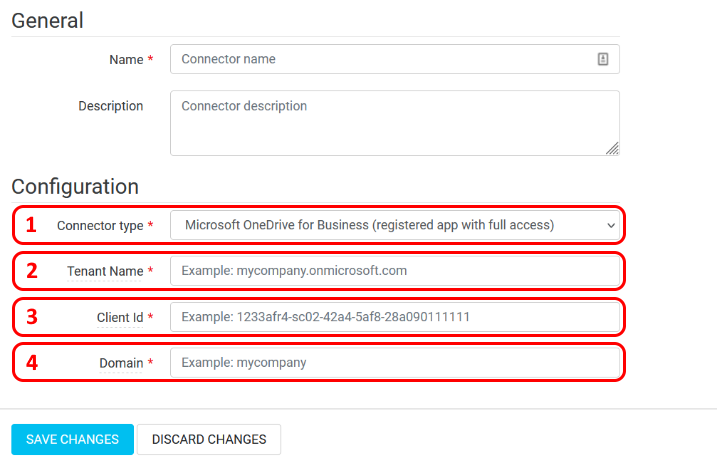
Task: Click the Description label text
Action: click(111, 106)
